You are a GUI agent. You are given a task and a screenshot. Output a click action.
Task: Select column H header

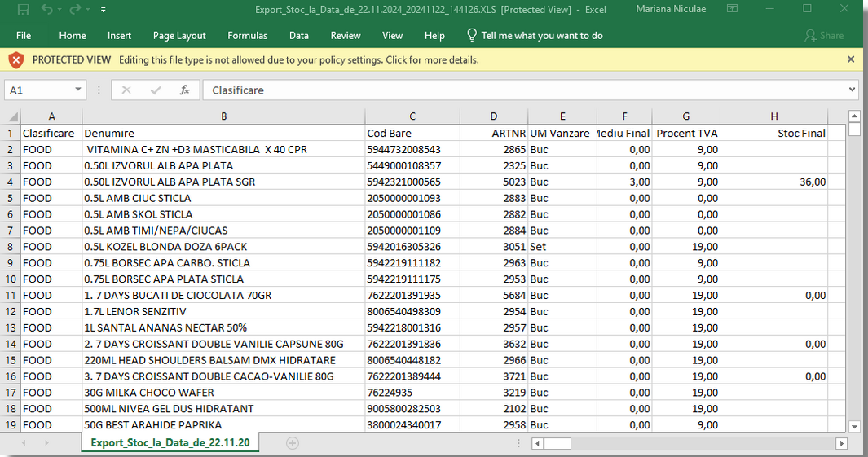[x=774, y=116]
